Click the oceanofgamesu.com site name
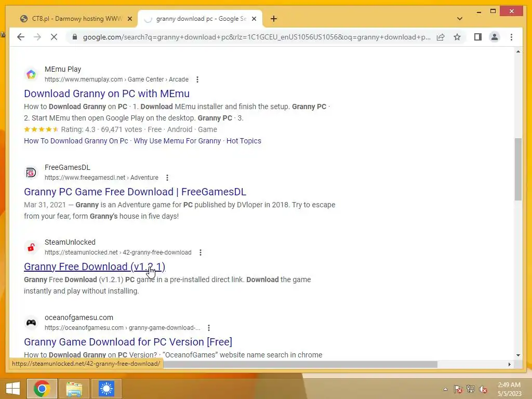Screen dimensions: 532x399 click(x=79, y=317)
